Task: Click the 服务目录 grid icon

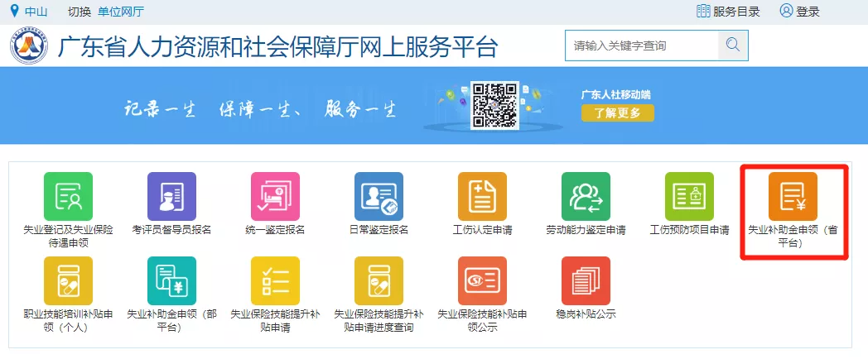Action: click(703, 11)
